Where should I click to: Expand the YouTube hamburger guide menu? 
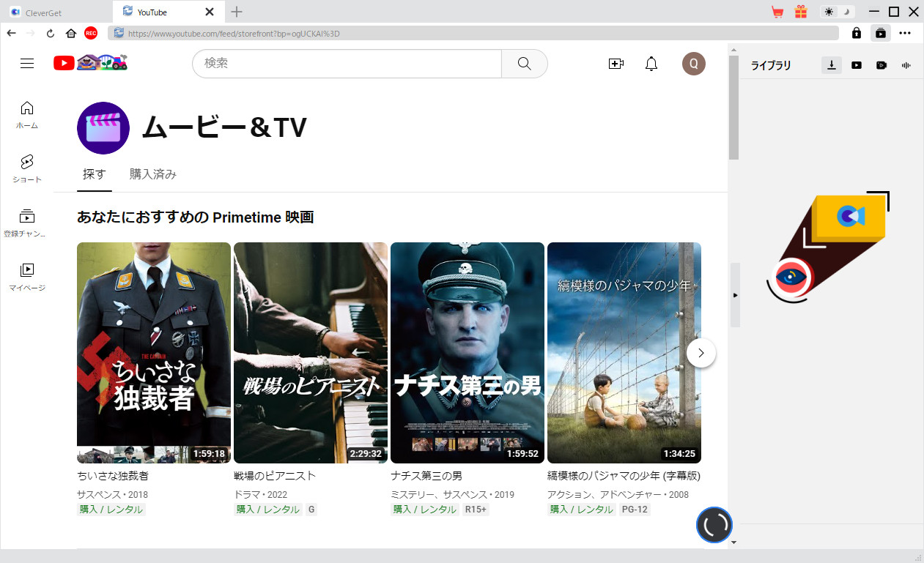tap(27, 64)
